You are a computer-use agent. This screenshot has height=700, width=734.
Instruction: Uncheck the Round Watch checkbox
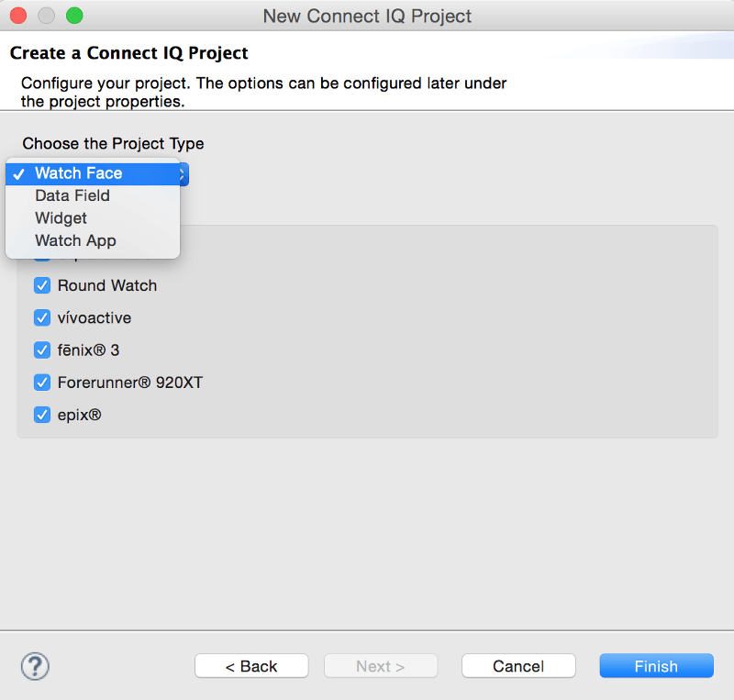(42, 285)
